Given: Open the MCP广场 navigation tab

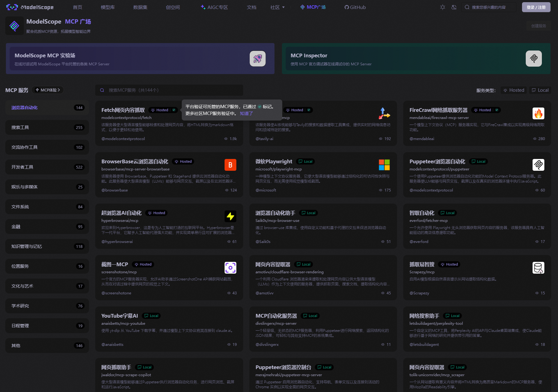Looking at the screenshot, I should (x=313, y=7).
